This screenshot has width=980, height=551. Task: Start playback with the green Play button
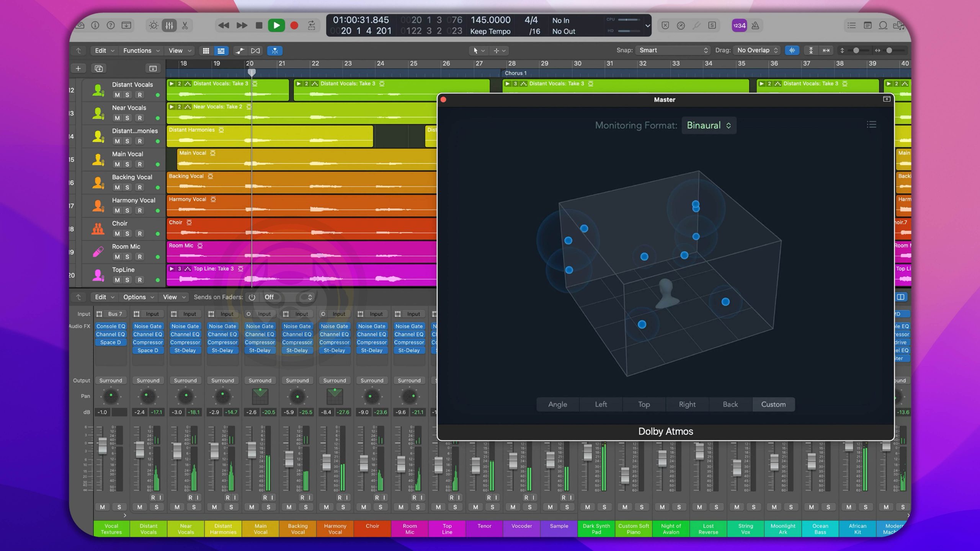(276, 26)
